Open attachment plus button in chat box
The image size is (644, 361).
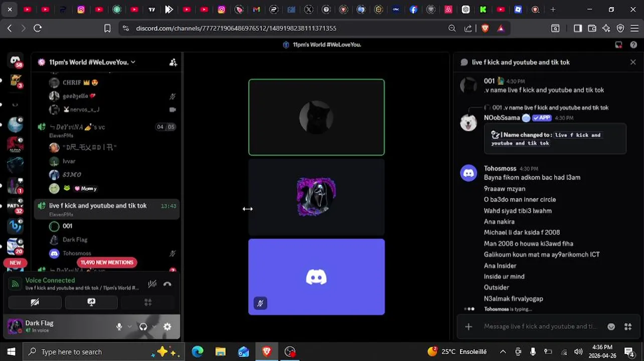(468, 326)
